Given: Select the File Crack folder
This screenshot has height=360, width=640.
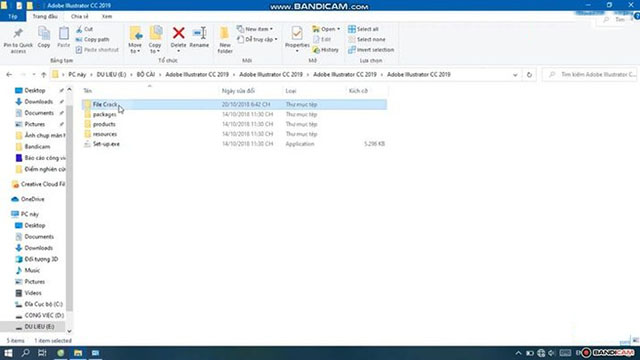Looking at the screenshot, I should 234,104.
